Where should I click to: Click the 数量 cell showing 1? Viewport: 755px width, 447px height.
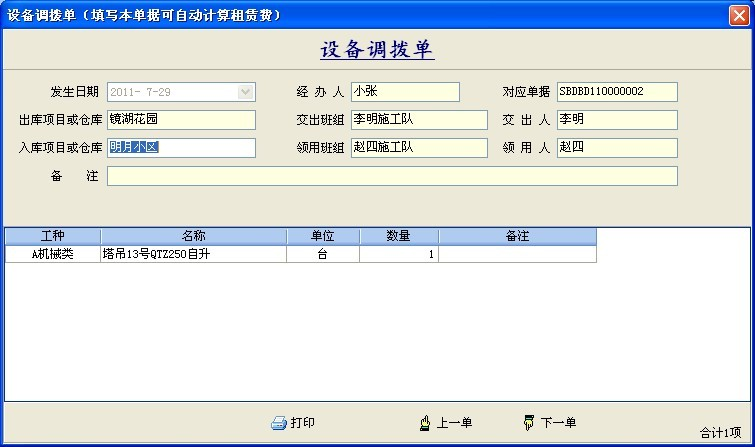point(398,254)
